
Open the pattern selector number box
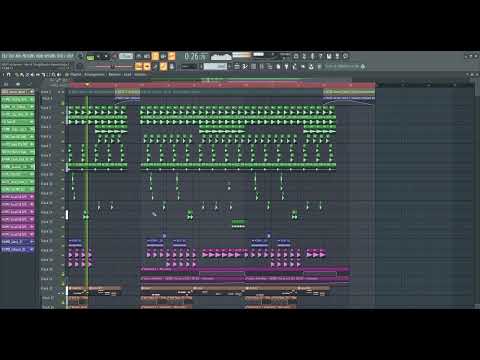coord(188,67)
